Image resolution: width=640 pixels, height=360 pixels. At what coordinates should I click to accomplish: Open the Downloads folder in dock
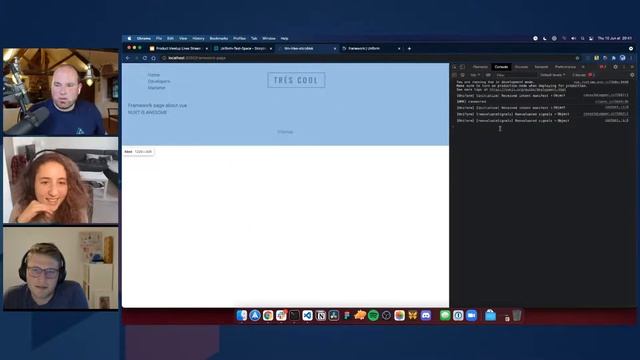tap(490, 315)
